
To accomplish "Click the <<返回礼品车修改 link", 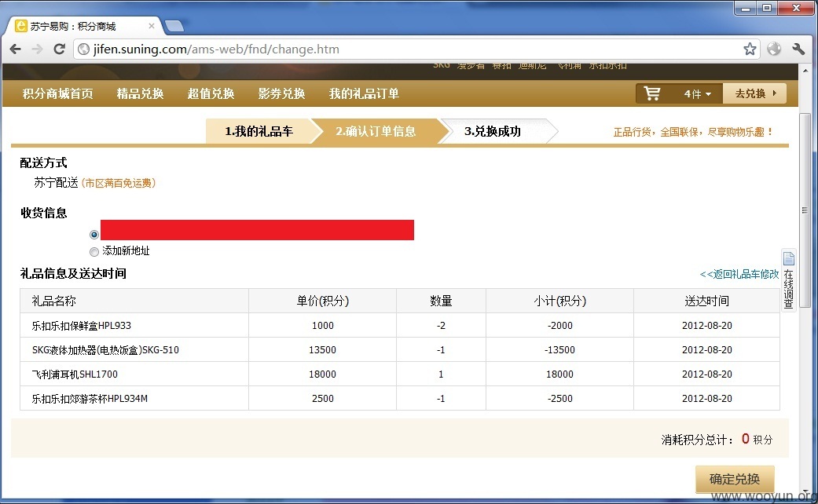I will (739, 274).
